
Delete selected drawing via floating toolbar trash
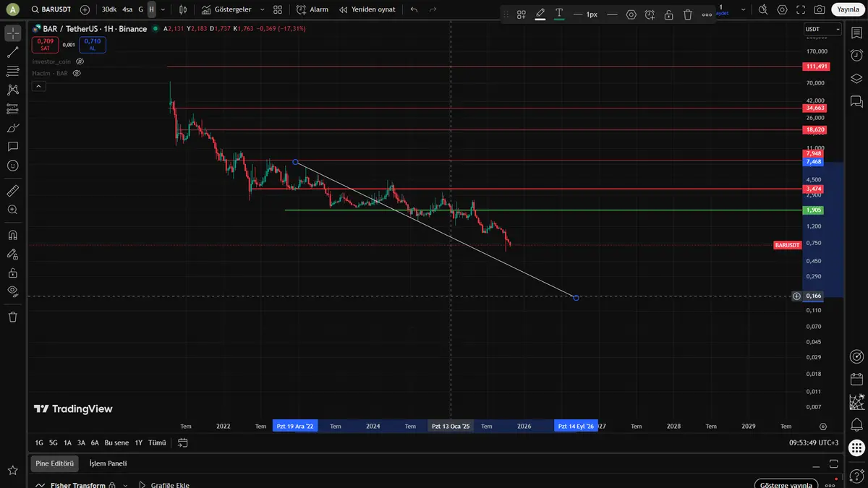(x=687, y=14)
